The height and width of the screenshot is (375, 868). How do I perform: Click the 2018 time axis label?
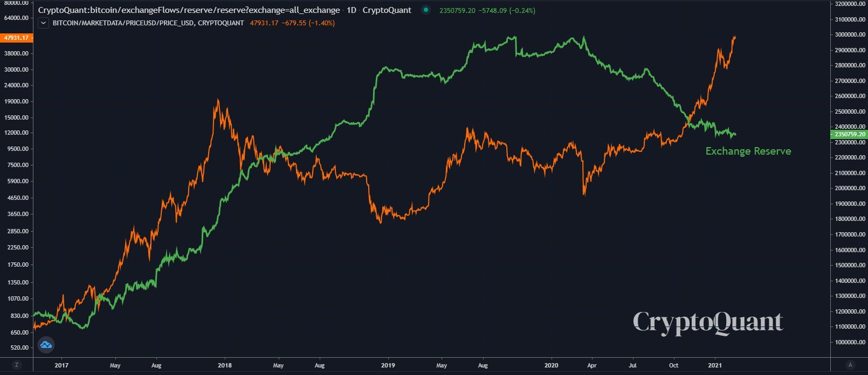[x=225, y=365]
